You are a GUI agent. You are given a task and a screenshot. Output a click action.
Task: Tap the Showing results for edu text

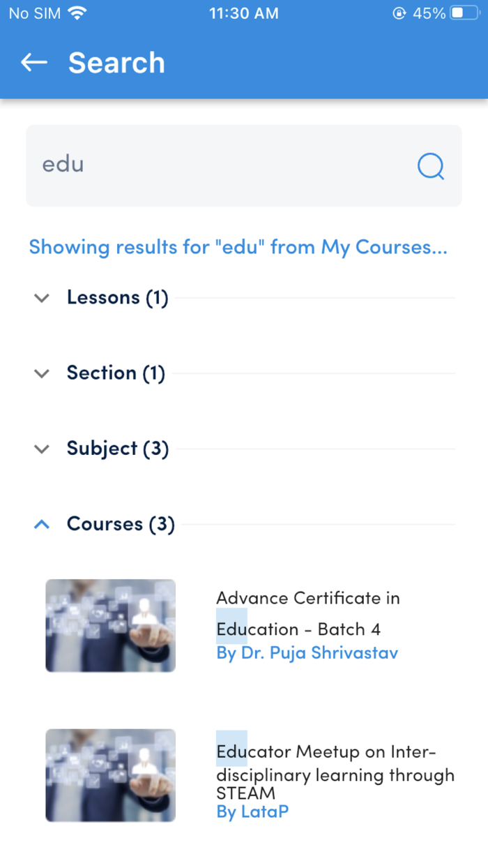tap(238, 247)
